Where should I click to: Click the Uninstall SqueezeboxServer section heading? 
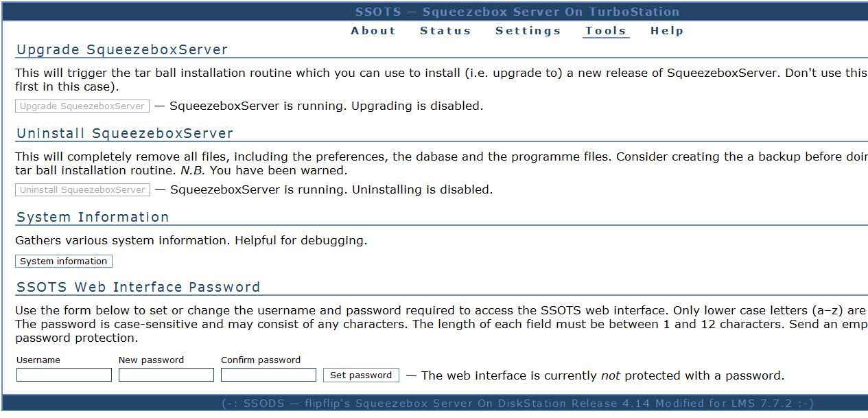pyautogui.click(x=125, y=134)
